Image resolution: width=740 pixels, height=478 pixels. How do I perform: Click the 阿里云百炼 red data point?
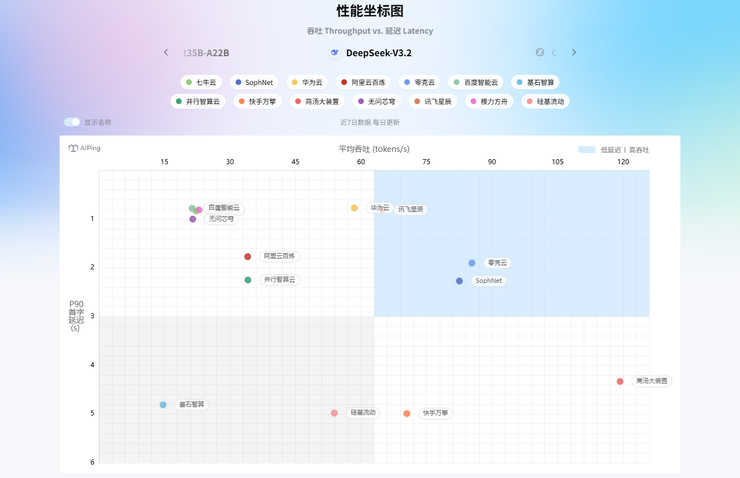[x=248, y=257]
